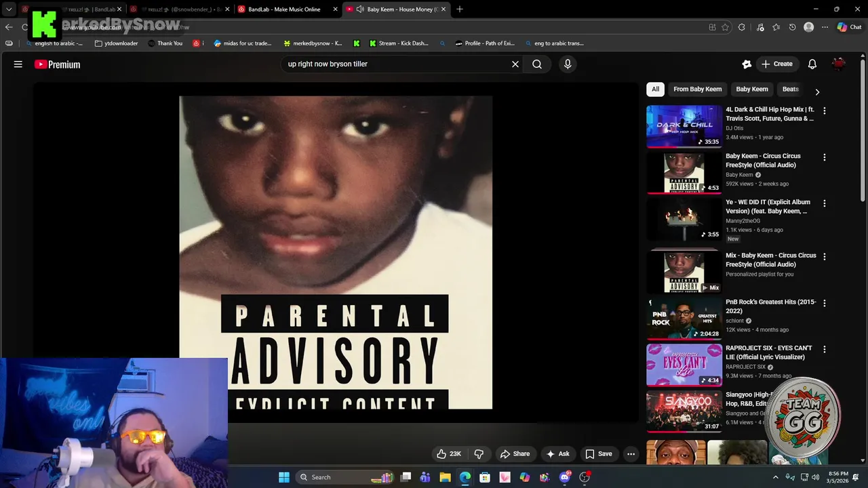Click the album art video player
Viewport: 868px width, 488px height.
336,252
